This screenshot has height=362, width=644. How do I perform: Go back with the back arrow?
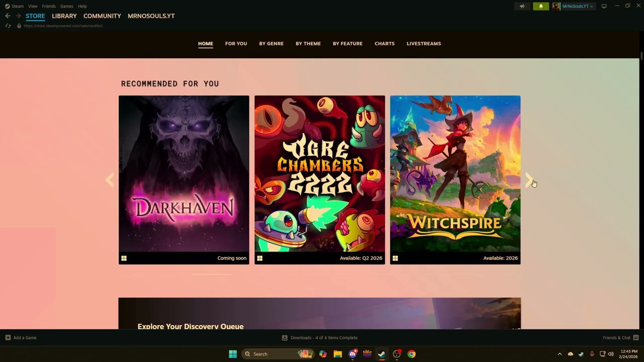click(x=8, y=16)
